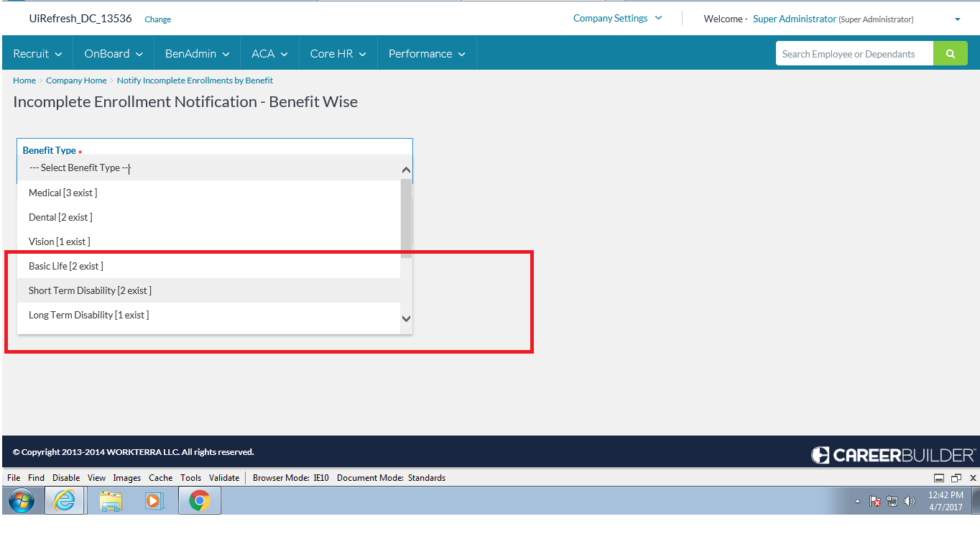
Task: Click the volume speaker tray icon
Action: (x=910, y=502)
